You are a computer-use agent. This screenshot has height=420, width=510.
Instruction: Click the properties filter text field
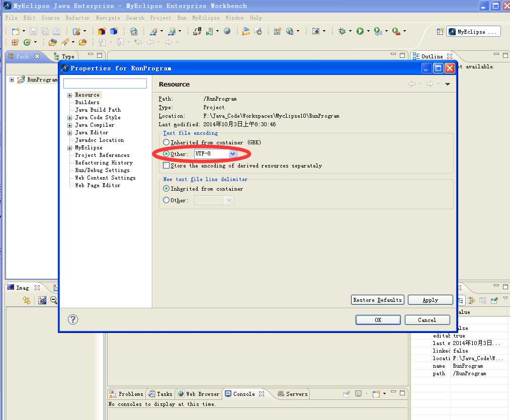point(105,83)
